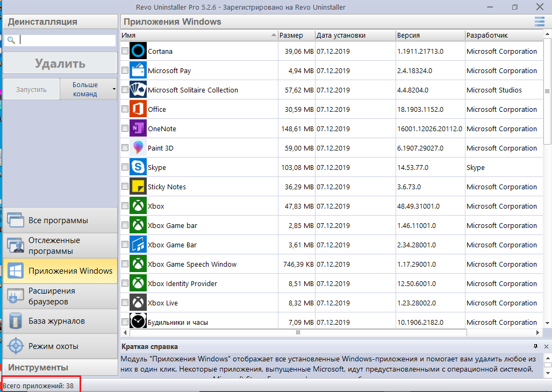
Task: Open Все программы module
Action: pyautogui.click(x=60, y=220)
